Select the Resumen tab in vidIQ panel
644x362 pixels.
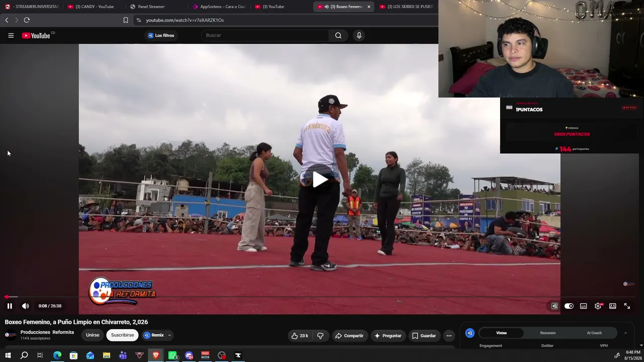pyautogui.click(x=548, y=333)
